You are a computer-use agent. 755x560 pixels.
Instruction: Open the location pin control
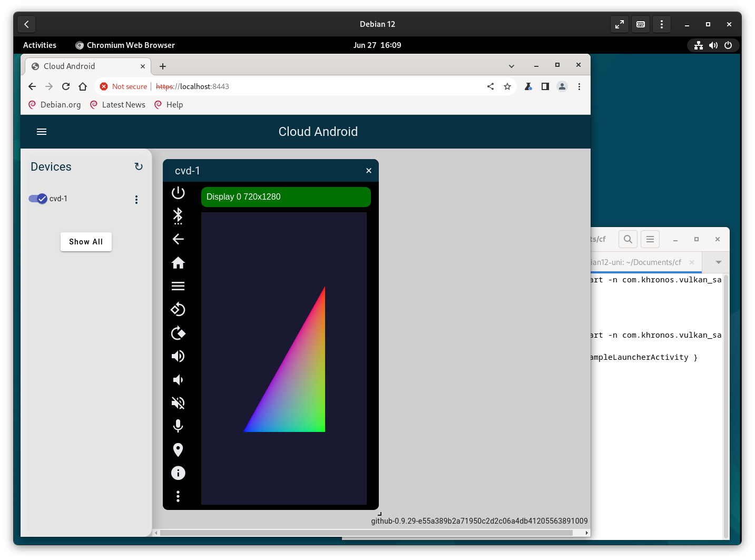tap(178, 450)
